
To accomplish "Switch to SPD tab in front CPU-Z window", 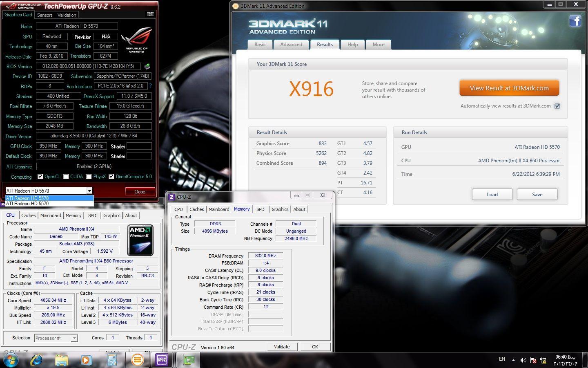I will [261, 209].
